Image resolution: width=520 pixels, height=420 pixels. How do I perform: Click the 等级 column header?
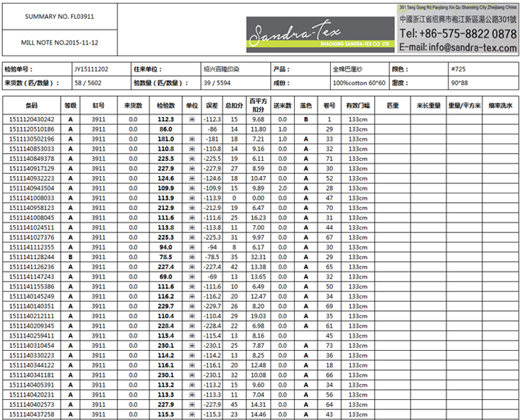coord(70,105)
